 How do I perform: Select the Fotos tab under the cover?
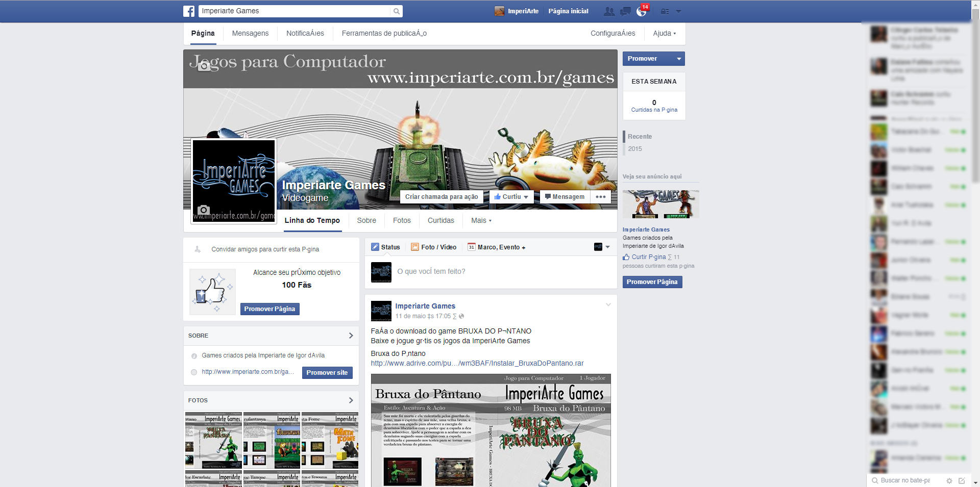[402, 221]
